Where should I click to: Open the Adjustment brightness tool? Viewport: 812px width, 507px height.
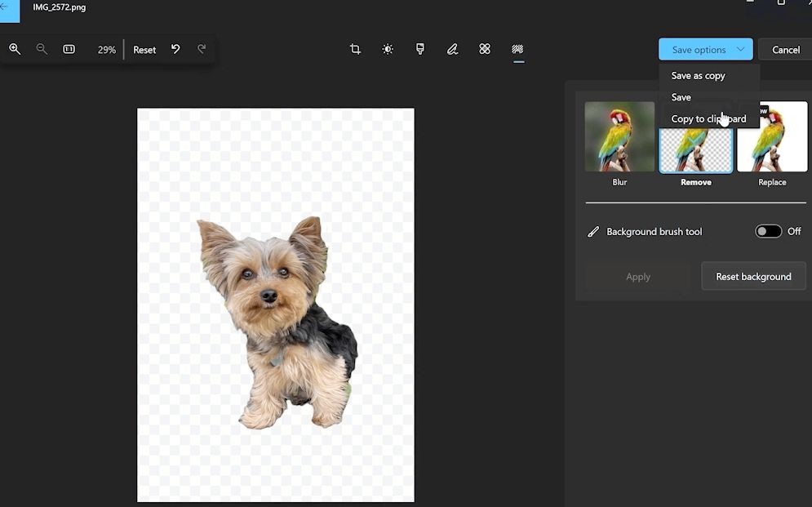click(x=388, y=49)
